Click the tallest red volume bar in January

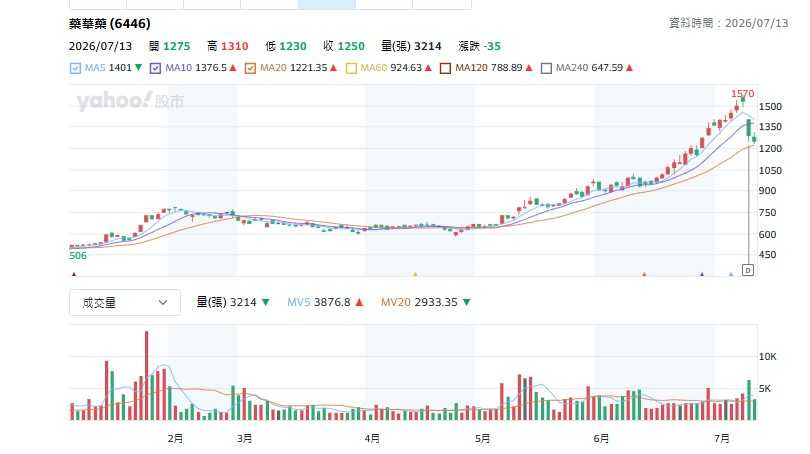point(147,375)
